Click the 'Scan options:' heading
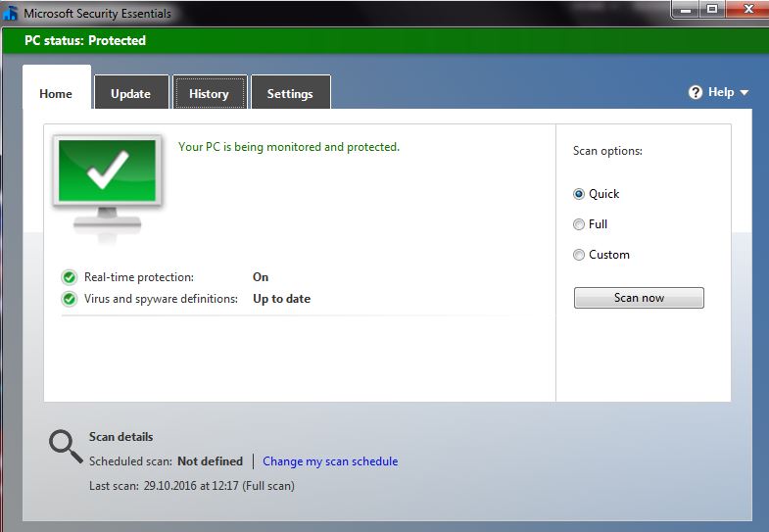Viewport: 769px width, 532px height. (607, 151)
